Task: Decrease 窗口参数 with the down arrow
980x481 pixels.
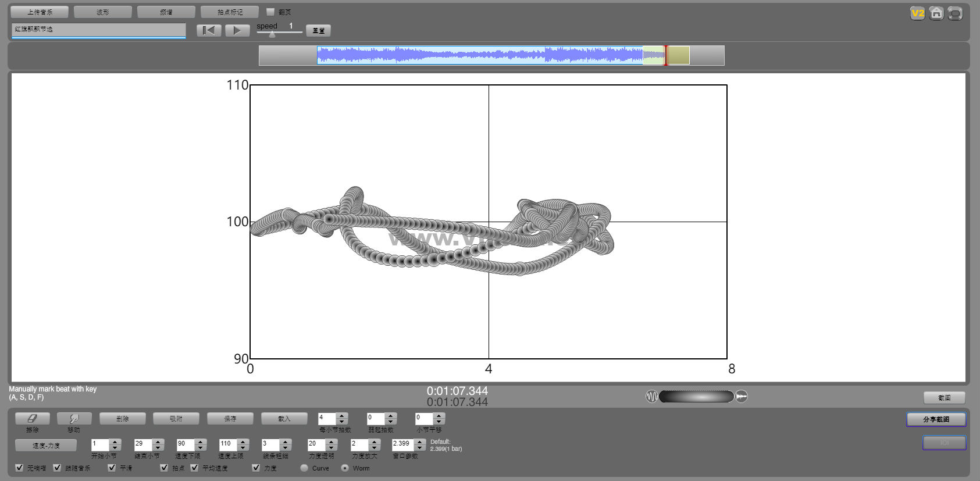Action: pyautogui.click(x=420, y=448)
